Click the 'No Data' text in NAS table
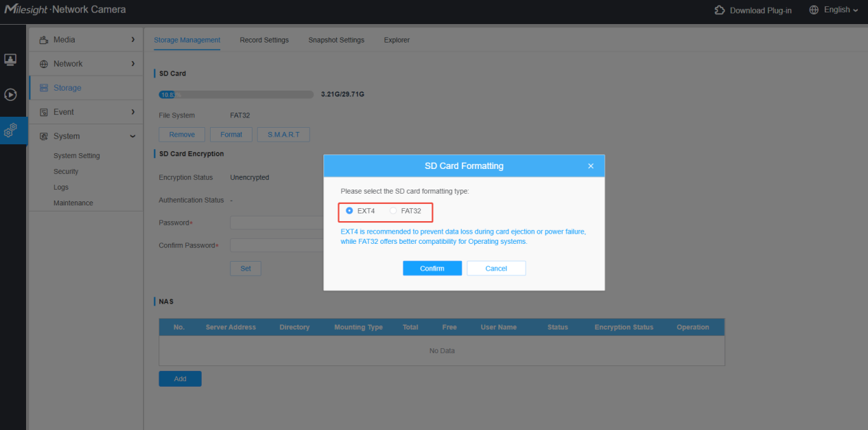 (442, 351)
